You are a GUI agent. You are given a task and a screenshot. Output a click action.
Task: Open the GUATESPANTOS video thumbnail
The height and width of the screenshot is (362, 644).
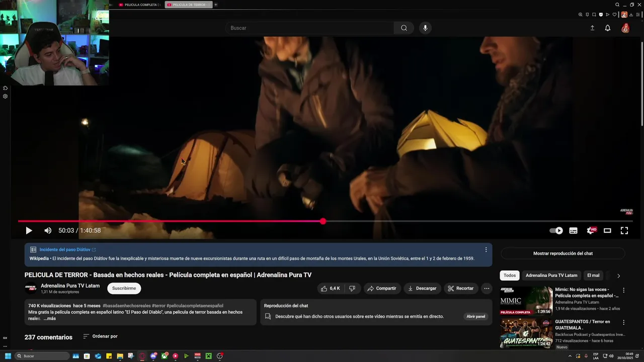[526, 333]
